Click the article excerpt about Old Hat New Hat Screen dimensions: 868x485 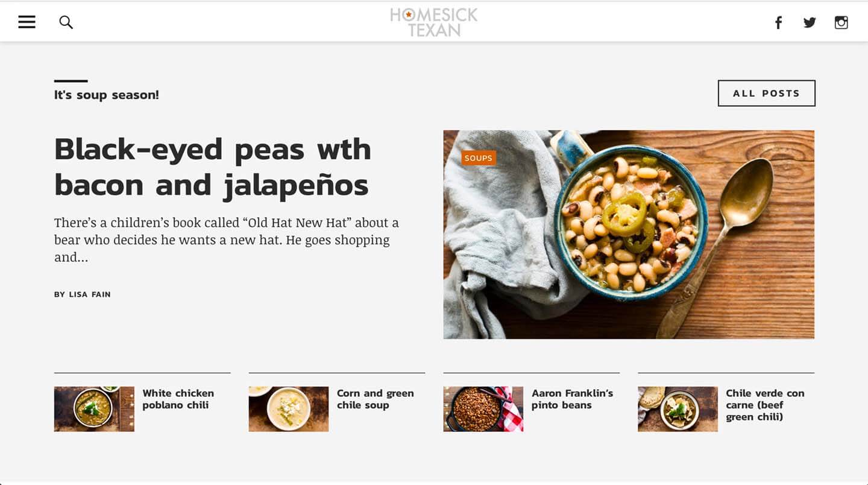click(227, 240)
